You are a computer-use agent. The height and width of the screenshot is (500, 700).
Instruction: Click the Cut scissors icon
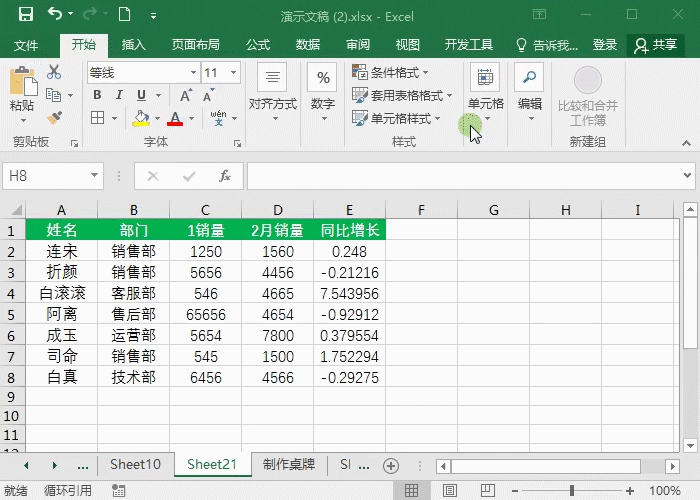[x=54, y=71]
